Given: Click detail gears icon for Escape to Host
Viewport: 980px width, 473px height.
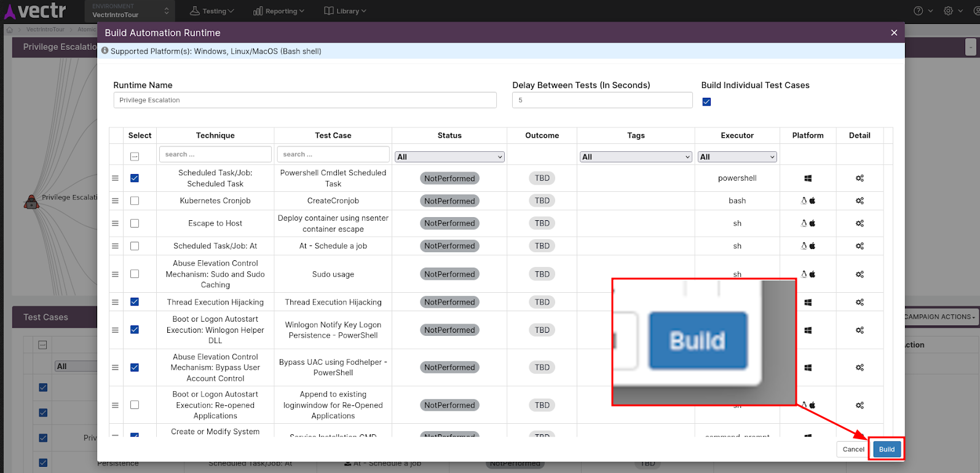Looking at the screenshot, I should tap(859, 223).
